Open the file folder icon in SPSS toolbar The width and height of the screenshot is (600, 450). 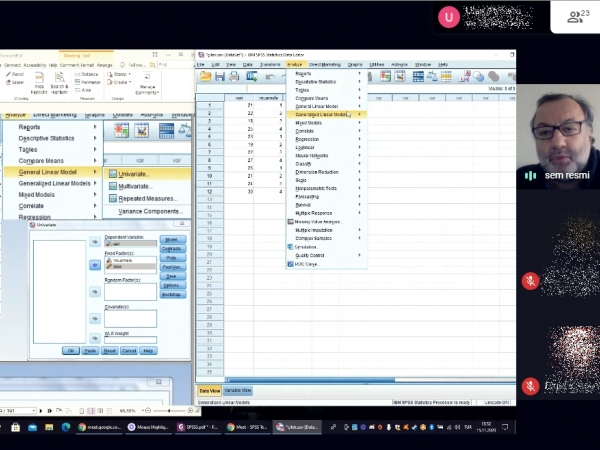pyautogui.click(x=205, y=77)
